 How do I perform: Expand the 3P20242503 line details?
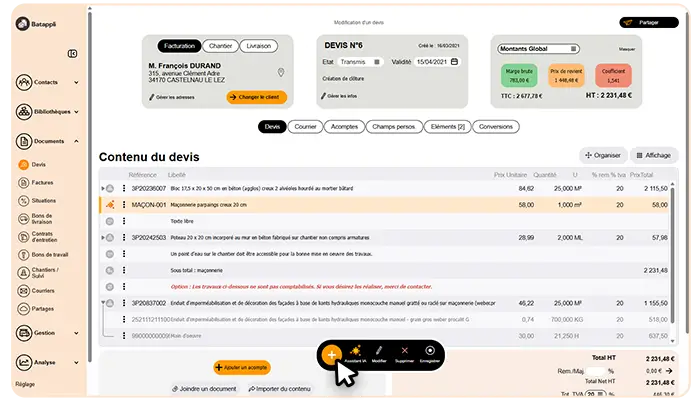tap(103, 238)
